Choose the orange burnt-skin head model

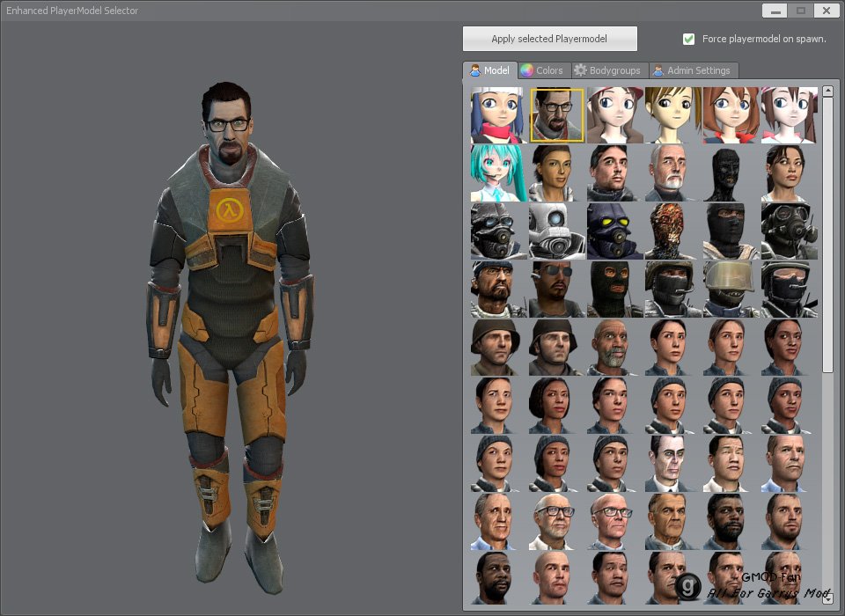(x=672, y=231)
